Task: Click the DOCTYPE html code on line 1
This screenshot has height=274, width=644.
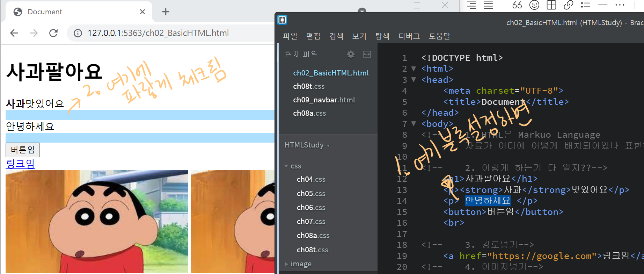Action: 462,58
